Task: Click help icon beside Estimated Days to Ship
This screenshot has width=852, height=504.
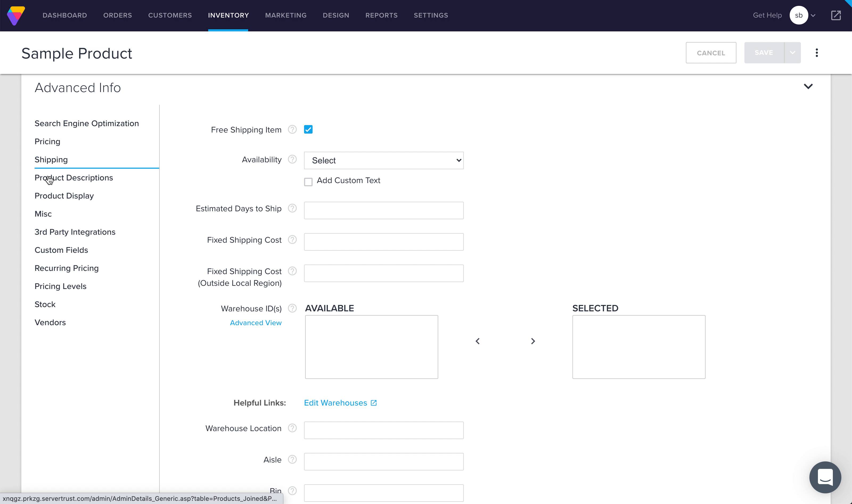Action: click(x=292, y=208)
